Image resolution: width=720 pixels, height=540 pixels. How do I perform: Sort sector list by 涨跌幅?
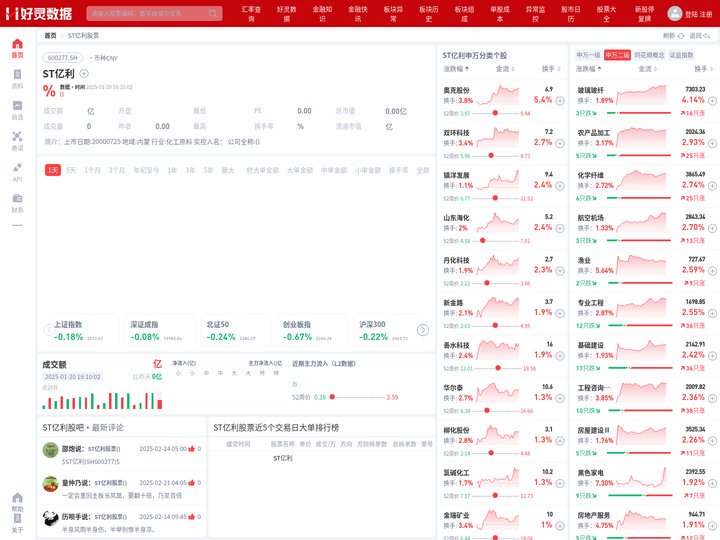coord(589,69)
